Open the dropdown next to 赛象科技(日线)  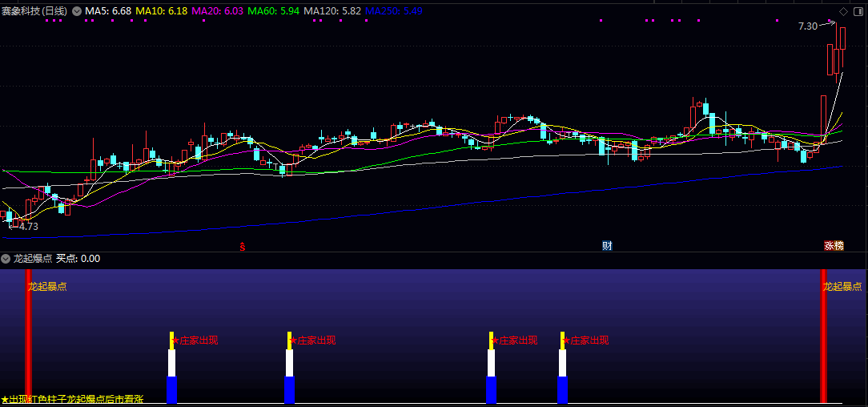(x=76, y=11)
